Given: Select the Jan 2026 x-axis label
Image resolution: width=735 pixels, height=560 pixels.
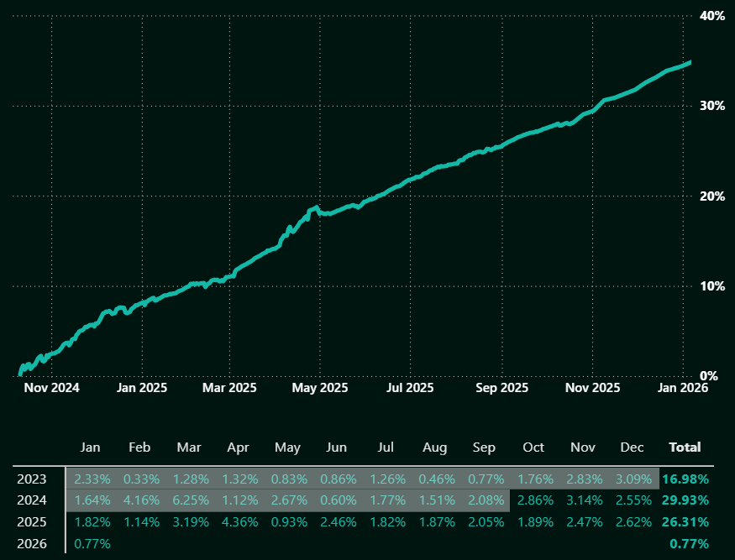Looking at the screenshot, I should click(683, 388).
